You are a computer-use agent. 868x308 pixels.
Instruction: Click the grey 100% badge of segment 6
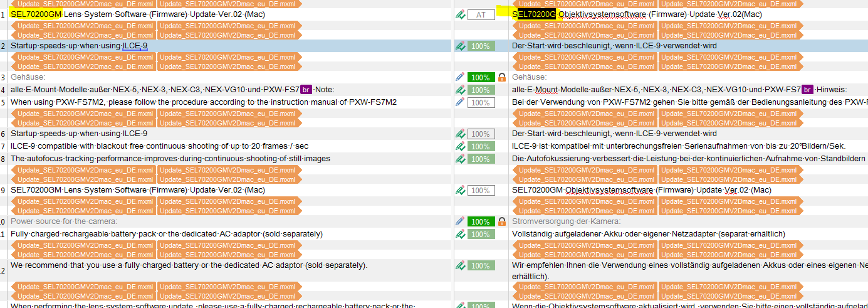481,134
